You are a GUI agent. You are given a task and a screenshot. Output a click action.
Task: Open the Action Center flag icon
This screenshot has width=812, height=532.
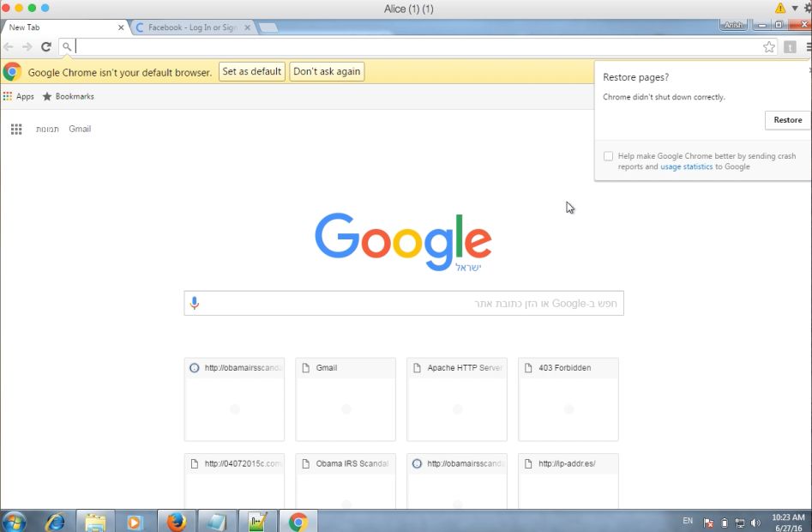pos(708,523)
